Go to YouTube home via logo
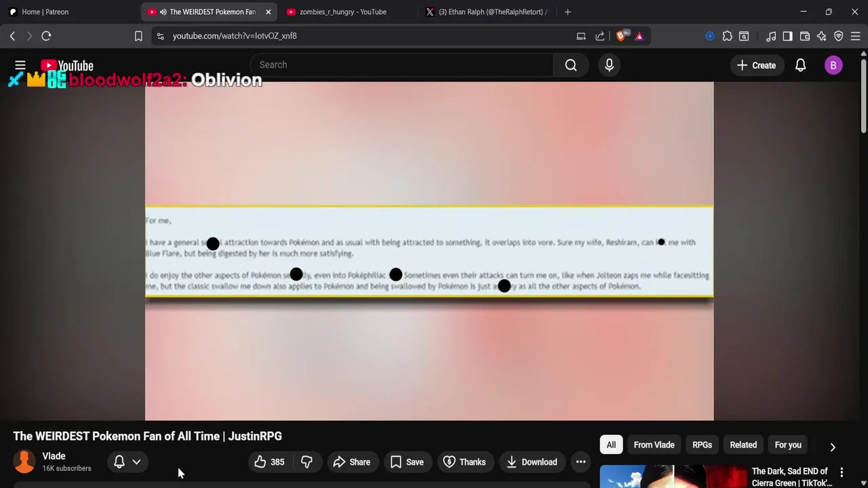The height and width of the screenshot is (488, 868). 66,66
